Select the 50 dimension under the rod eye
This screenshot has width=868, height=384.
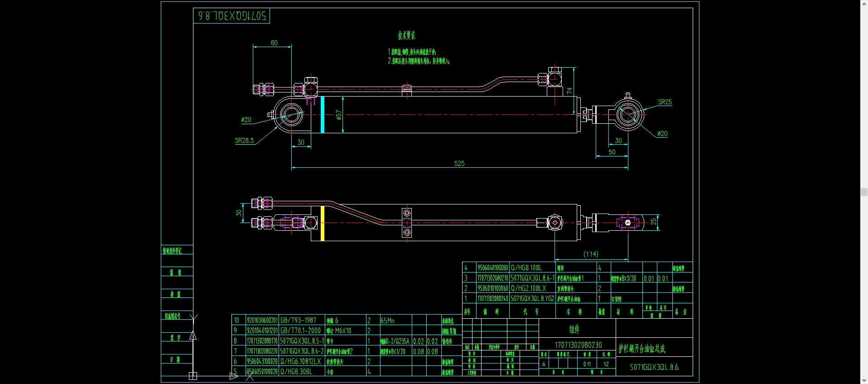[612, 152]
